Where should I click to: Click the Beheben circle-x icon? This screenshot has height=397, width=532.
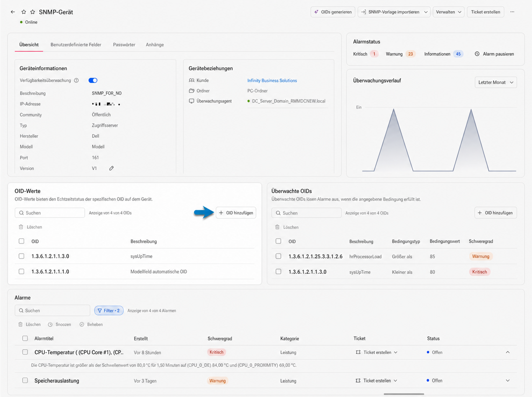(x=82, y=324)
